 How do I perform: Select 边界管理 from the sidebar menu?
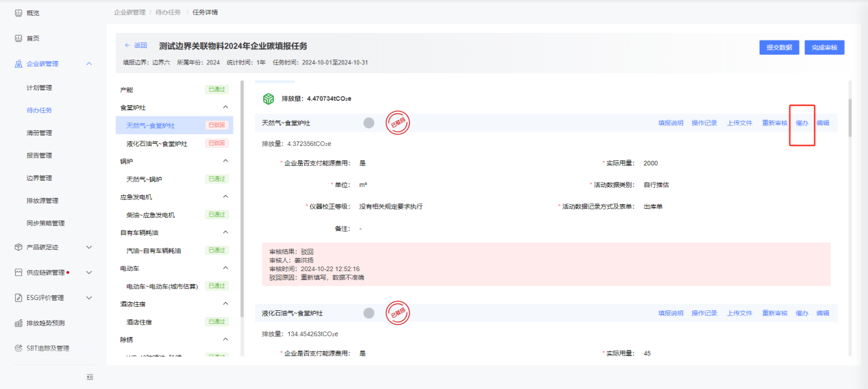point(39,178)
